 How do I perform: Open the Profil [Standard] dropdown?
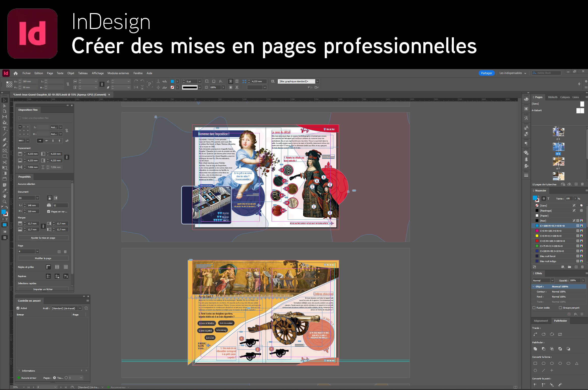click(80, 308)
